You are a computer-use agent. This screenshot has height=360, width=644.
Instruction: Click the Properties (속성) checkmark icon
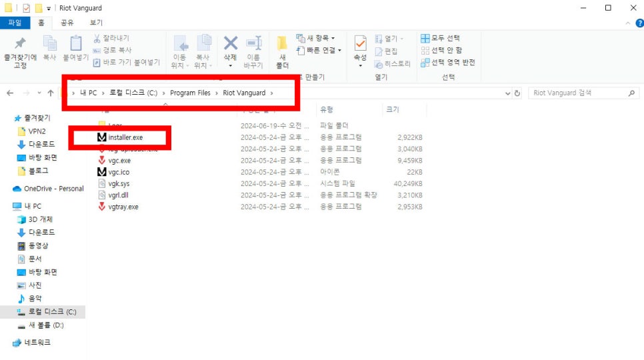tap(360, 43)
